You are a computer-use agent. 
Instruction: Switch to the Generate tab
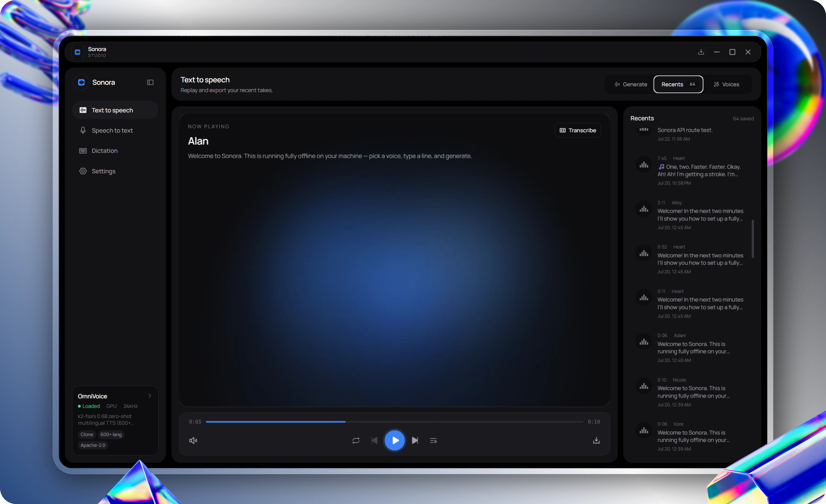[x=630, y=84]
